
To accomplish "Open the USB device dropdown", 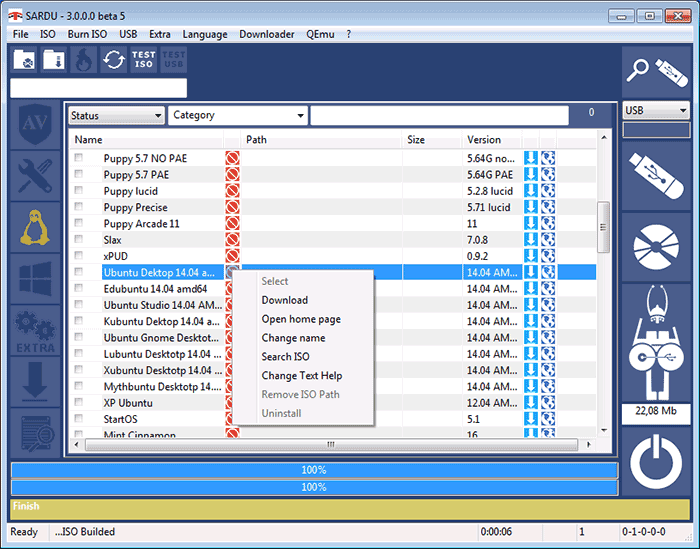I will 656,110.
